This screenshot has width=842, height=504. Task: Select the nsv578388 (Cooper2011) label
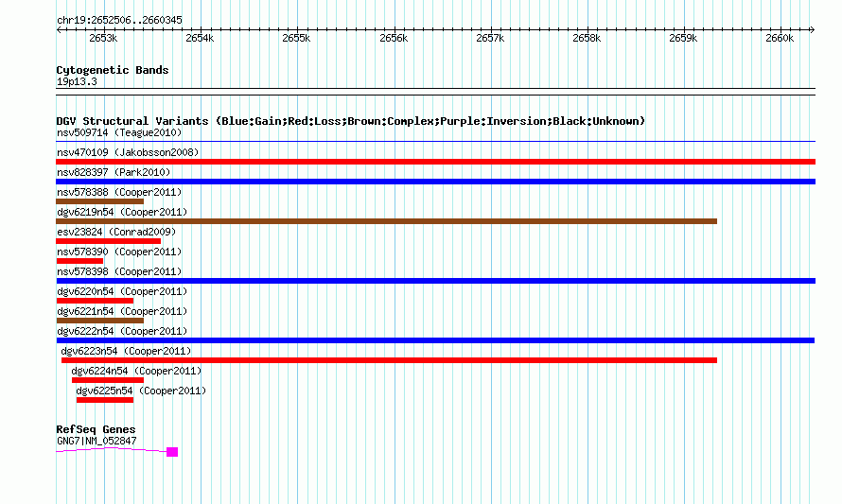pos(119,192)
